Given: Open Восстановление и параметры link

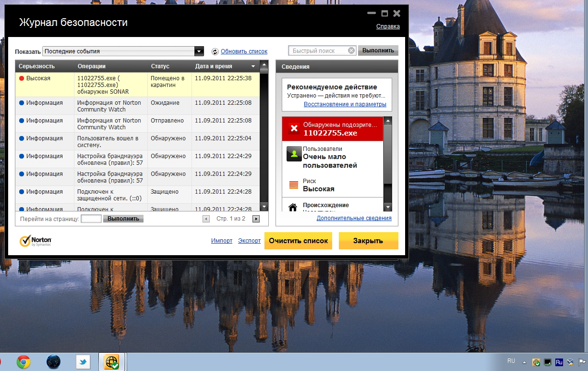Looking at the screenshot, I should [345, 104].
